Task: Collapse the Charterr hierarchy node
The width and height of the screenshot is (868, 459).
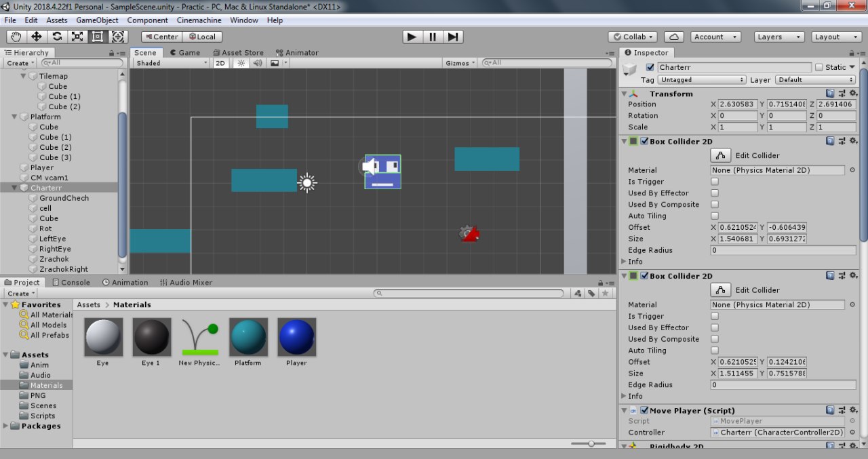Action: point(15,188)
